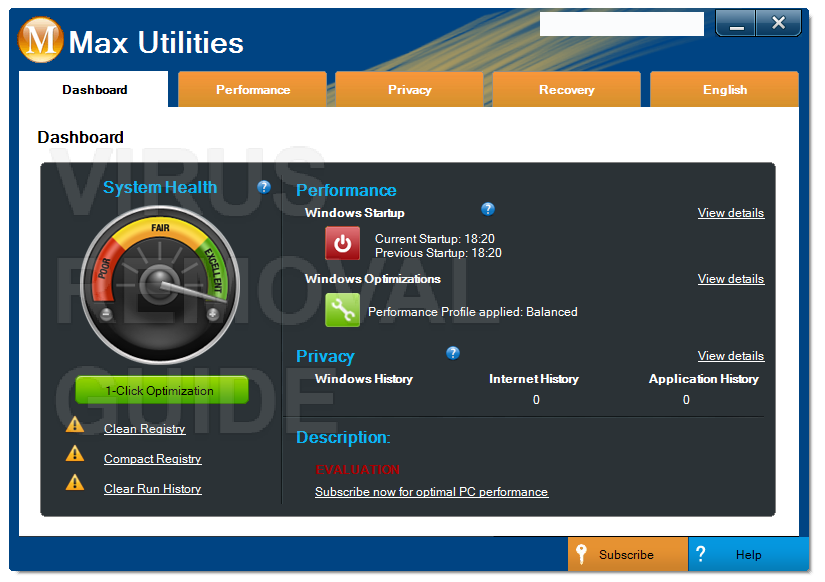View details for Windows Optimizations
The height and width of the screenshot is (582, 825).
[x=731, y=279]
